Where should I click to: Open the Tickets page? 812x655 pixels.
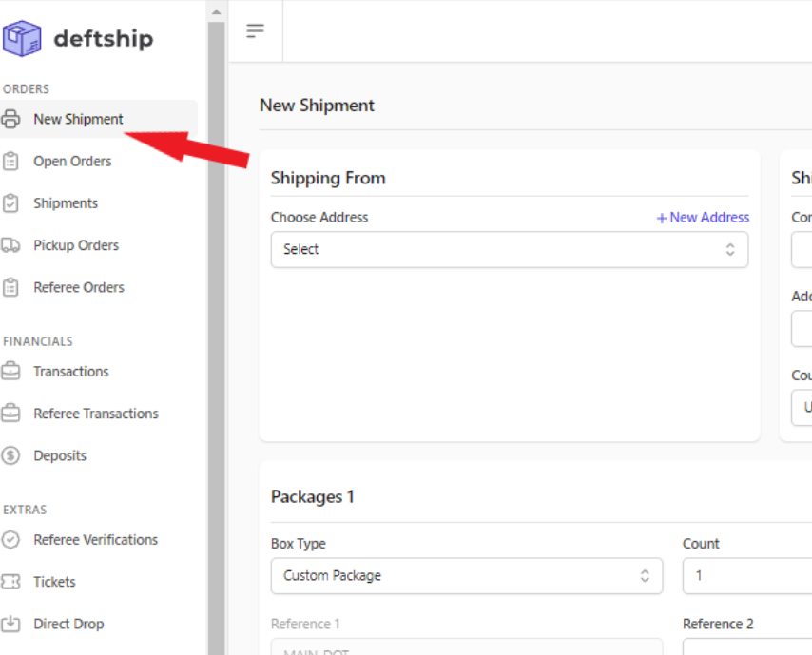click(x=54, y=582)
